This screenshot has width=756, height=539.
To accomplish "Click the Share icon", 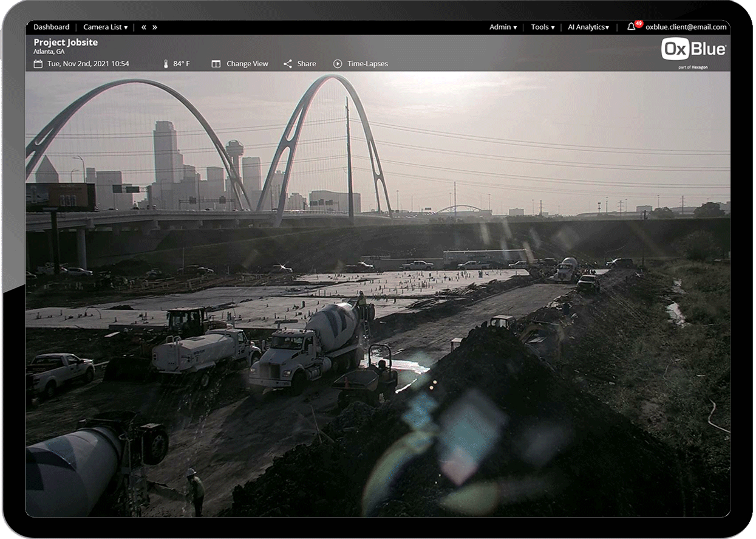I will pos(288,63).
